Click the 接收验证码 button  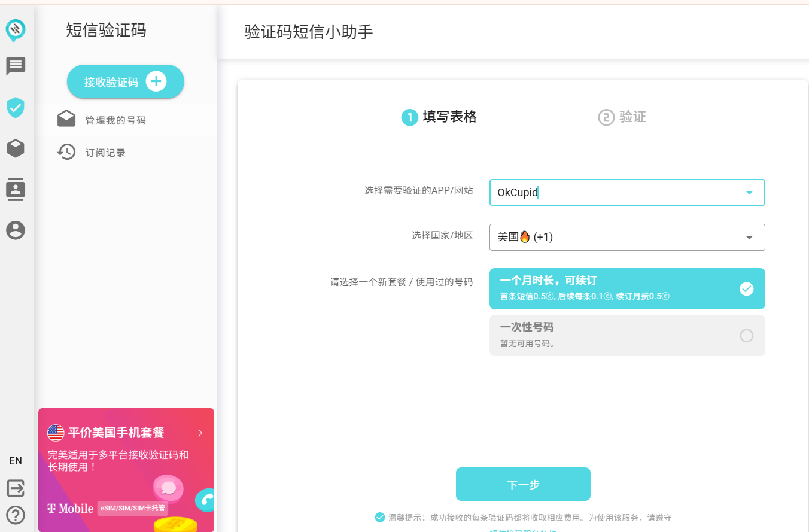coord(126,81)
